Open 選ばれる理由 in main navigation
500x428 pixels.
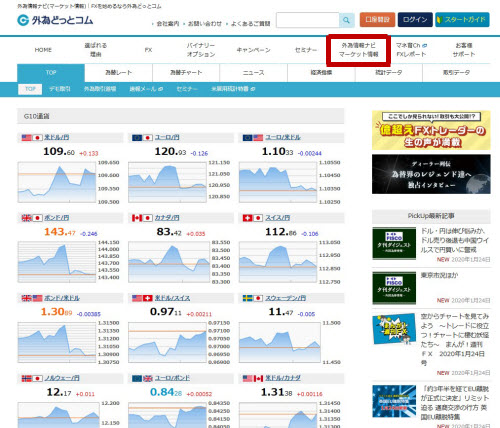point(96,50)
